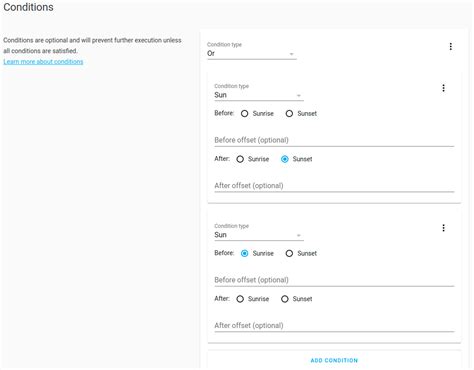Screen dimensions: 474x370
Task: Open the second Sun condition's three-dot menu
Action: 443,228
